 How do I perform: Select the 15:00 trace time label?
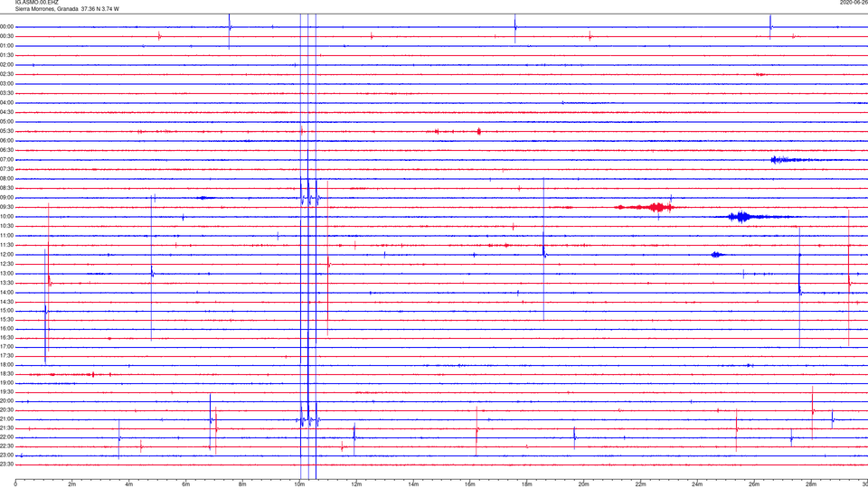(7, 310)
